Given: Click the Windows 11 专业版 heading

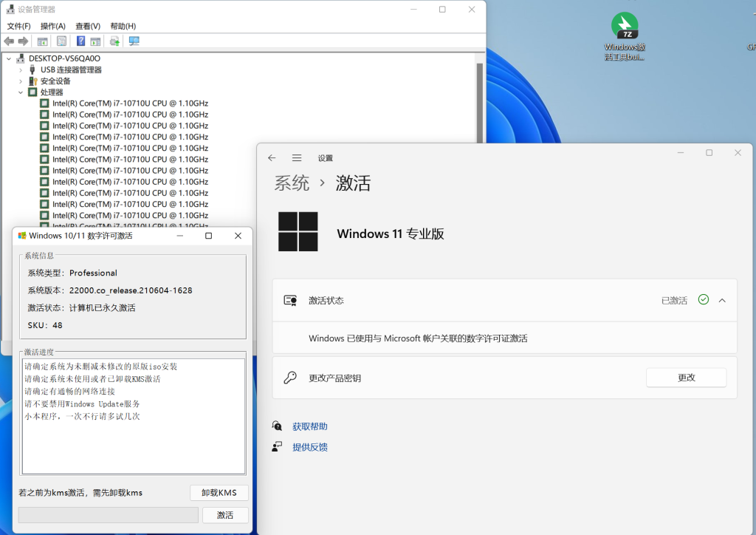Looking at the screenshot, I should click(391, 234).
